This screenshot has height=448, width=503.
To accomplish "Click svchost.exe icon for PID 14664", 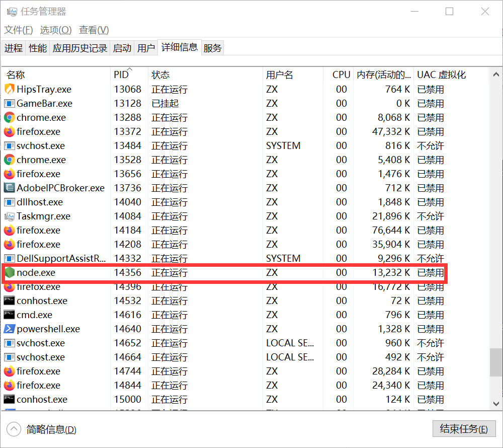I will pyautogui.click(x=9, y=357).
